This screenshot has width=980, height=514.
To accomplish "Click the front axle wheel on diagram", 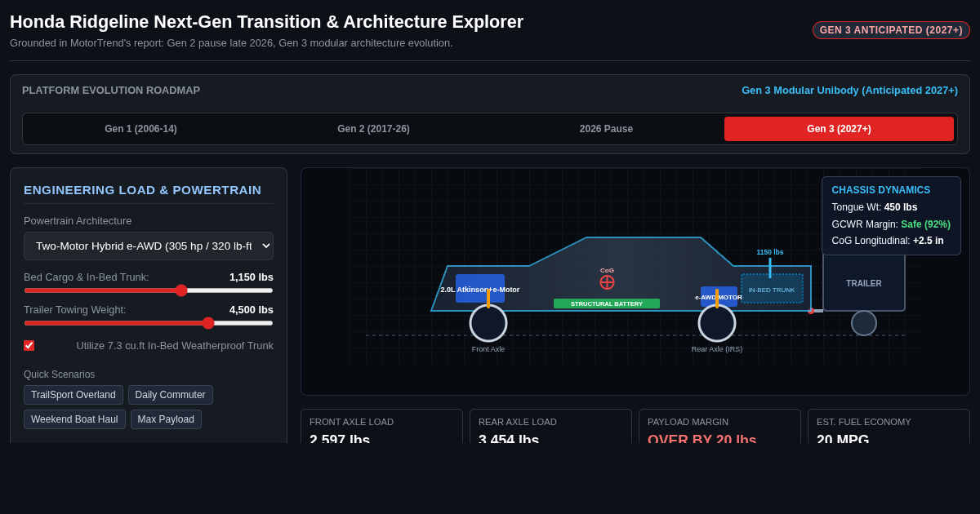I will point(488,323).
